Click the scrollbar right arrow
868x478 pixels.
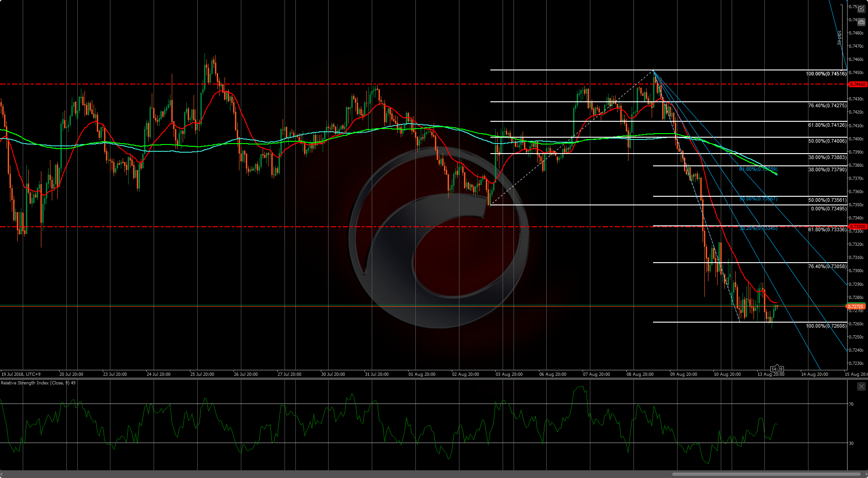pyautogui.click(x=866, y=474)
